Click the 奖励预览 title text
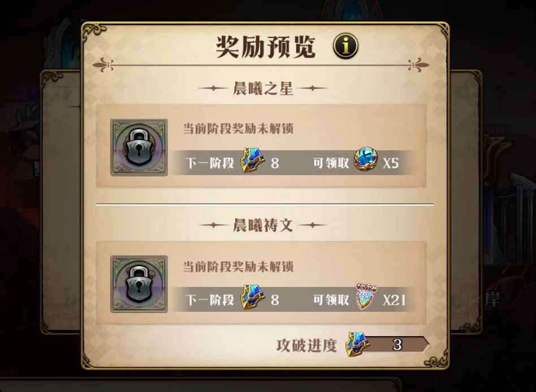The height and width of the screenshot is (392, 536). click(x=266, y=46)
